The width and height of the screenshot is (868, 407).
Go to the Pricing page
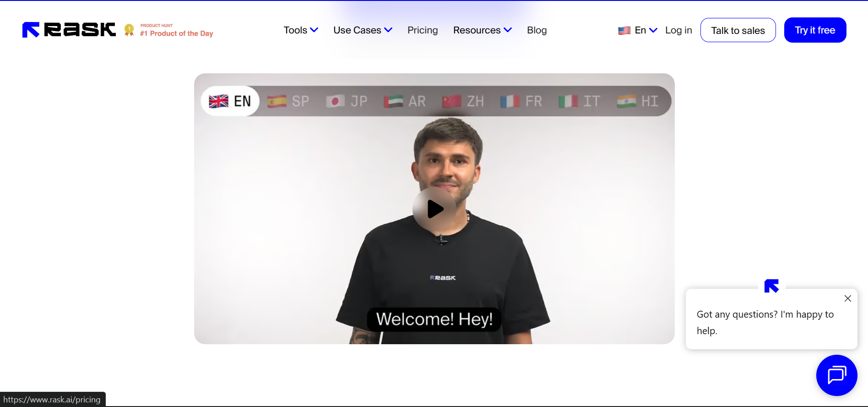point(423,30)
